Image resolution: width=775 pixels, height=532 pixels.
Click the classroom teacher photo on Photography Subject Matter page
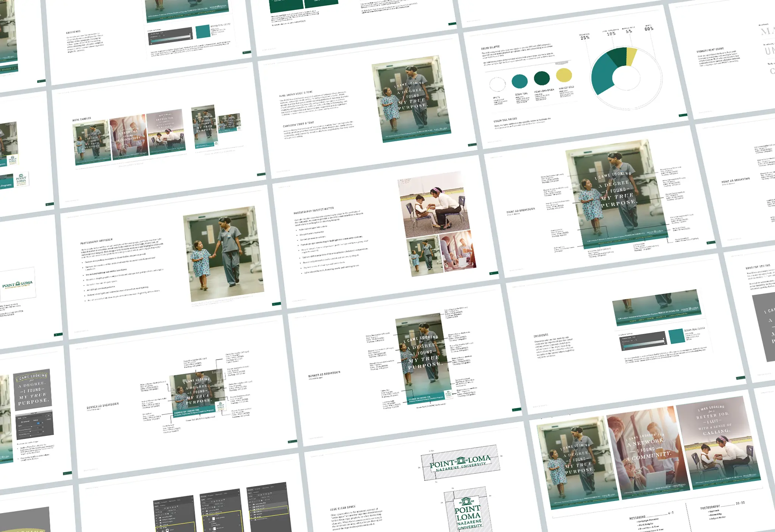click(x=433, y=204)
